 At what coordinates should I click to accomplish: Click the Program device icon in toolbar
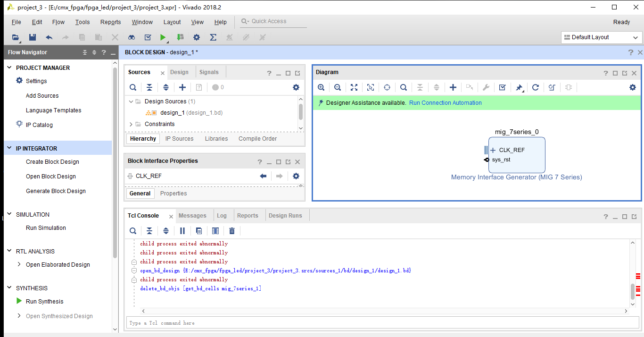click(180, 37)
